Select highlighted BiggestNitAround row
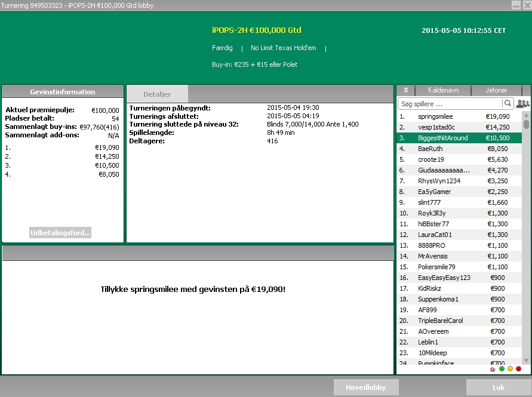 [459, 138]
